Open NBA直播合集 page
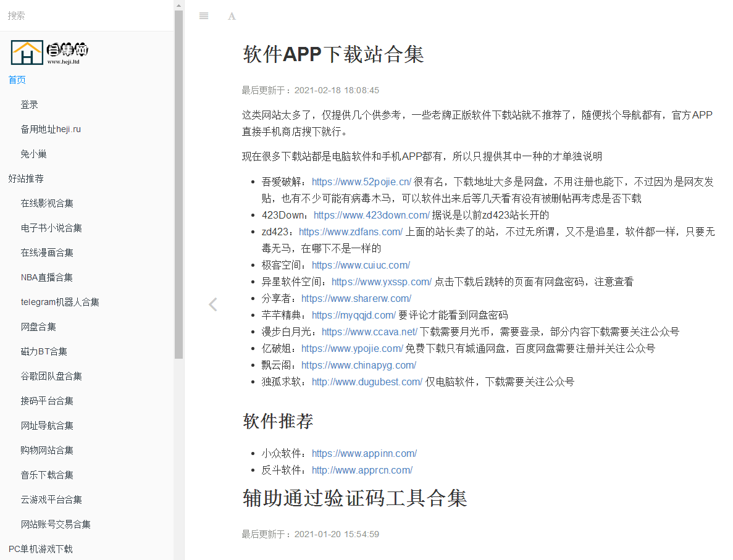The image size is (733, 560). (x=46, y=278)
